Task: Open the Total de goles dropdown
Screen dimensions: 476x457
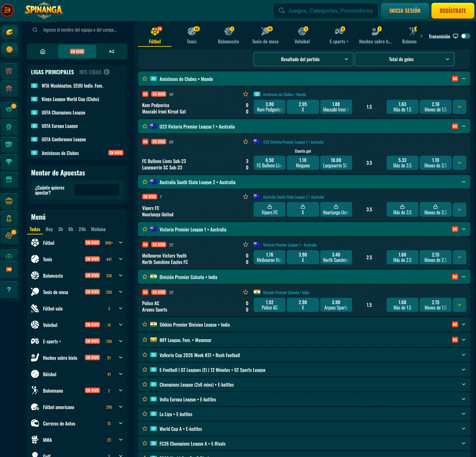Action: [x=404, y=59]
